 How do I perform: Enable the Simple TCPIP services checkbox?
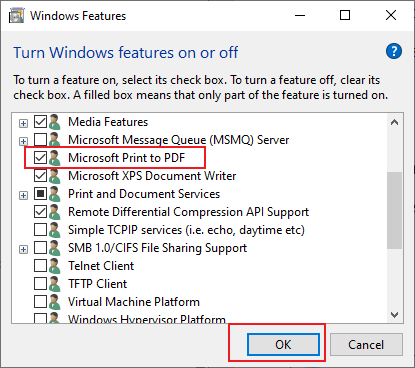40,230
